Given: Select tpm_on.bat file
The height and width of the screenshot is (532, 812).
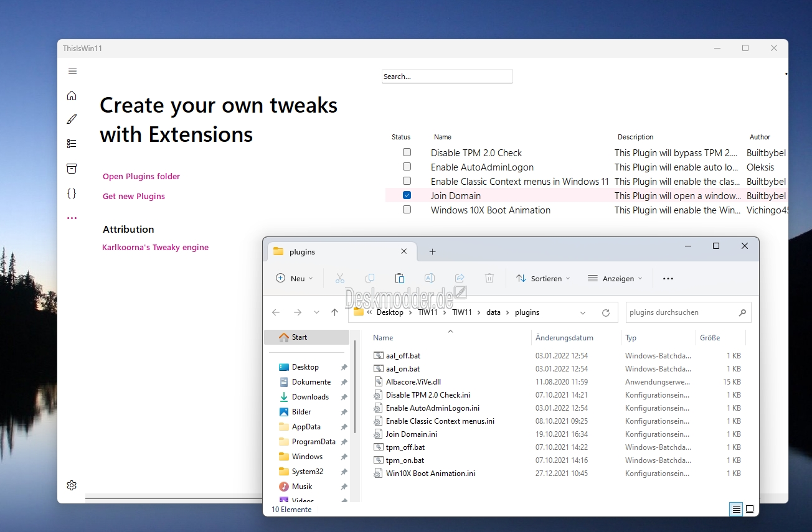Looking at the screenshot, I should (x=405, y=460).
